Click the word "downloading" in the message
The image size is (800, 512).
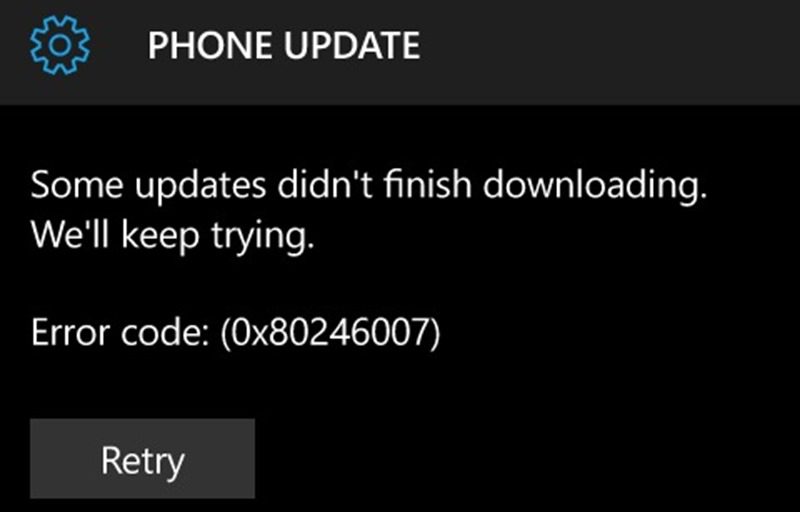click(x=595, y=186)
